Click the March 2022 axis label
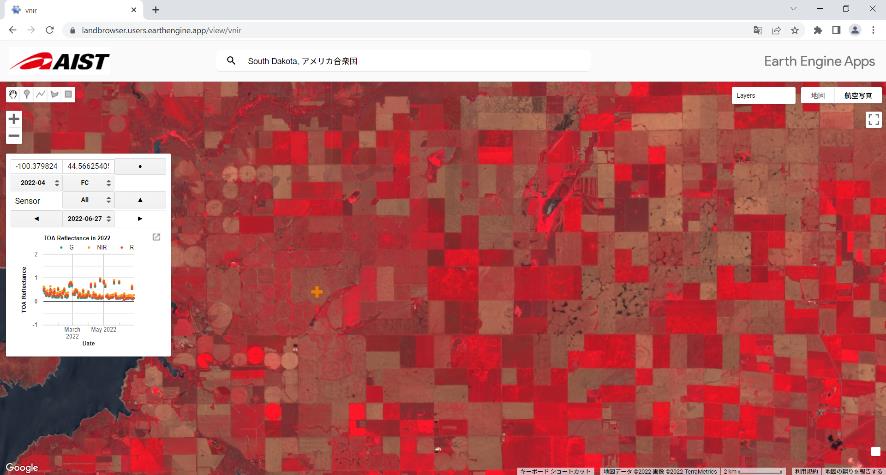The image size is (886, 475). tap(72, 333)
